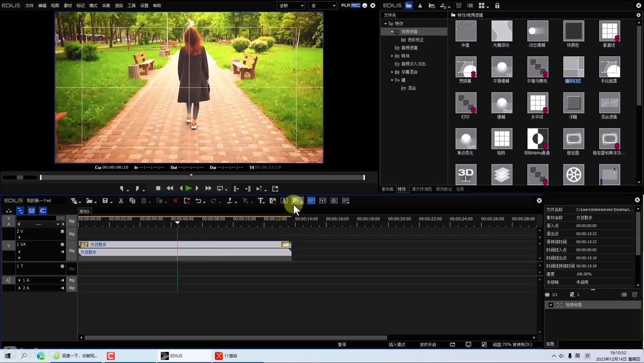Click the green Play button
This screenshot has width=644, height=363.
(x=189, y=189)
